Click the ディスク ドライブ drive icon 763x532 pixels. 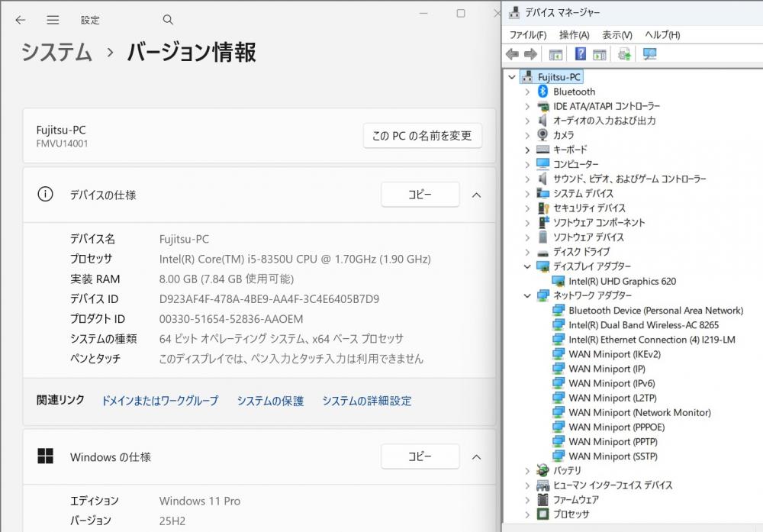click(542, 252)
